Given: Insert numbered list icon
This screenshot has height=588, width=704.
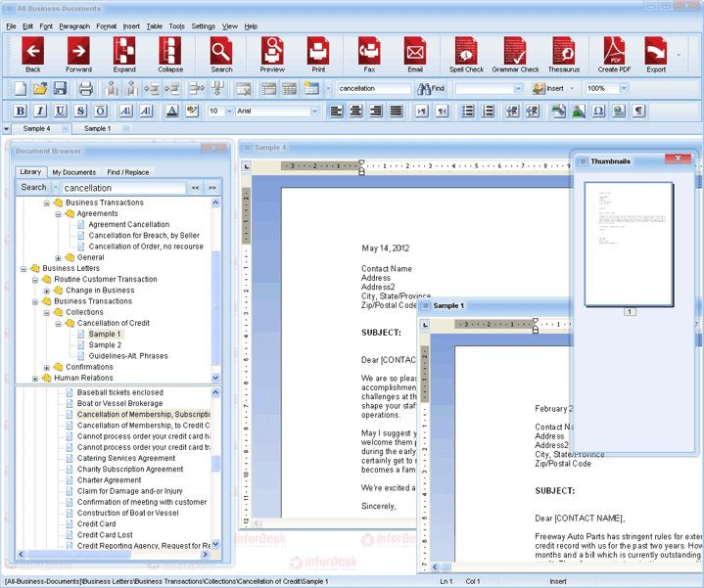Looking at the screenshot, I should click(488, 111).
